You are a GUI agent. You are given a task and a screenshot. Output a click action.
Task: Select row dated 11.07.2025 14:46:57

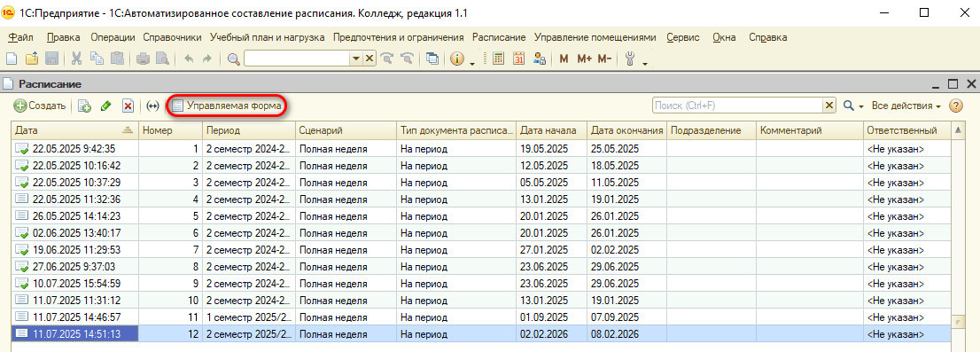[480, 317]
